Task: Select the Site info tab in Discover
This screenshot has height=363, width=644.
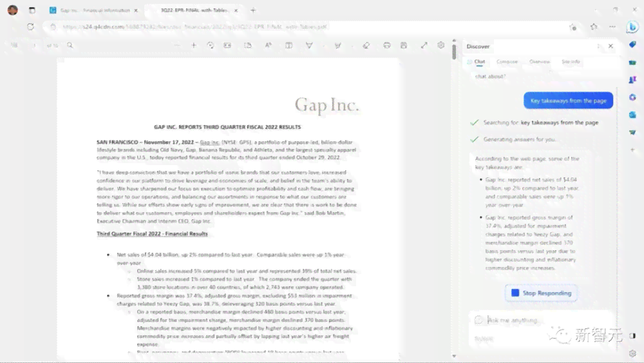Action: click(x=571, y=62)
